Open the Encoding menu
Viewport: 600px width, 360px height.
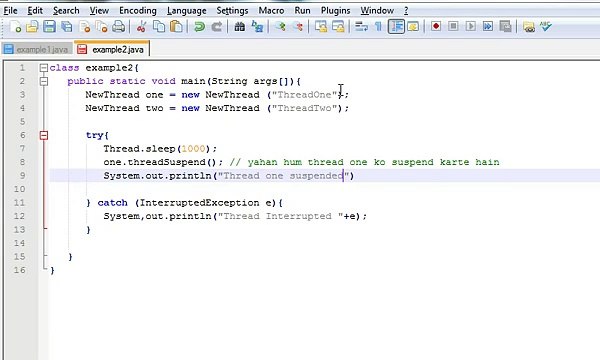click(138, 10)
